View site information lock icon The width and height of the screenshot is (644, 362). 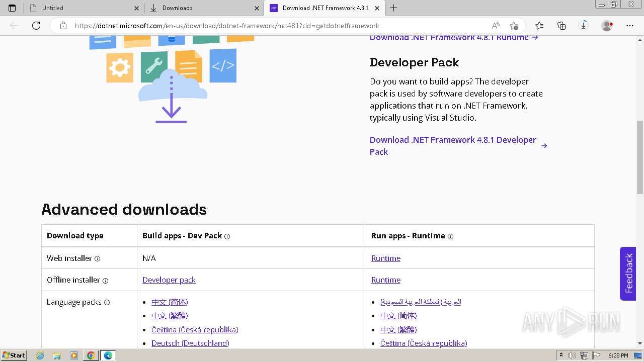click(63, 26)
